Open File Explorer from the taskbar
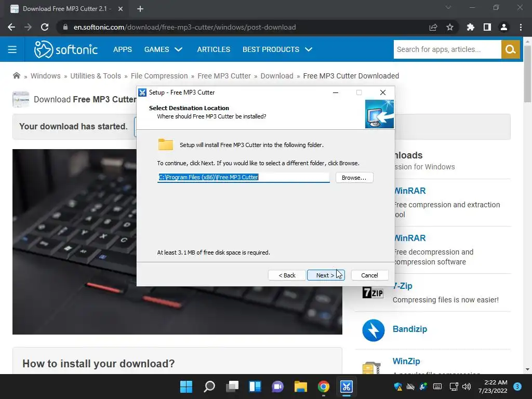The height and width of the screenshot is (399, 532). pos(301,387)
